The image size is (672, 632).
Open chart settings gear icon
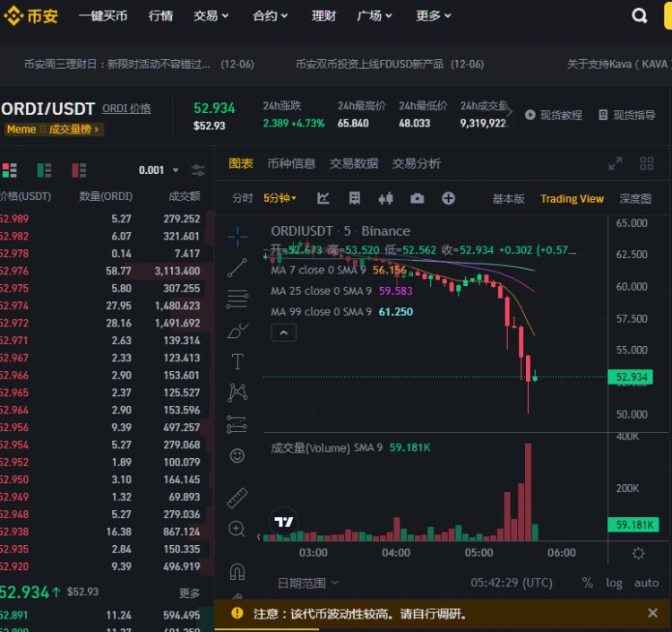point(638,553)
